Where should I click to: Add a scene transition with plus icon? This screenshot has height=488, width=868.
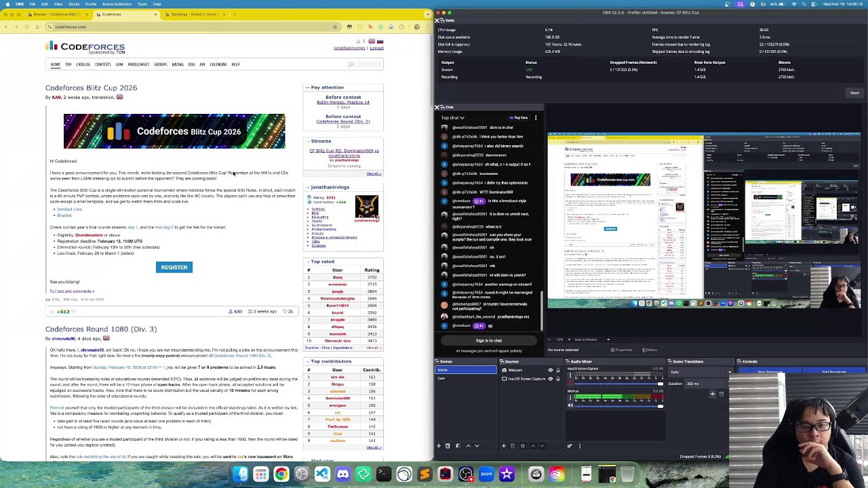(x=713, y=394)
